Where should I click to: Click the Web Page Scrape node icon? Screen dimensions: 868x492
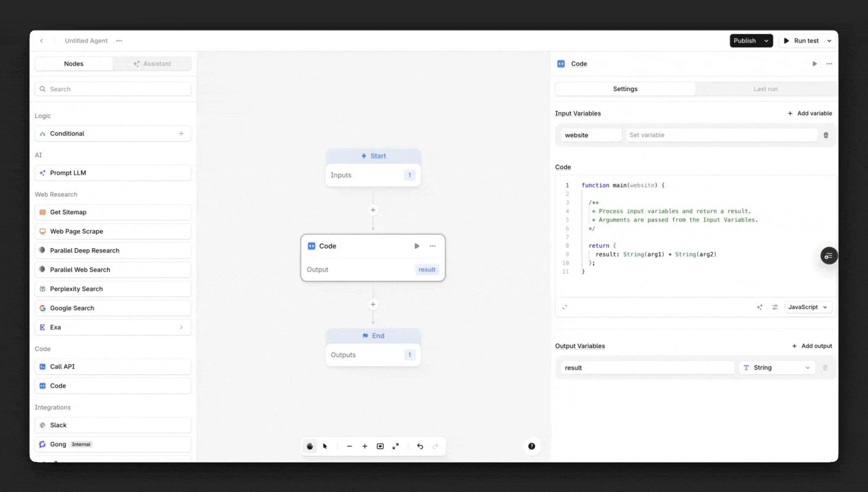(x=42, y=231)
